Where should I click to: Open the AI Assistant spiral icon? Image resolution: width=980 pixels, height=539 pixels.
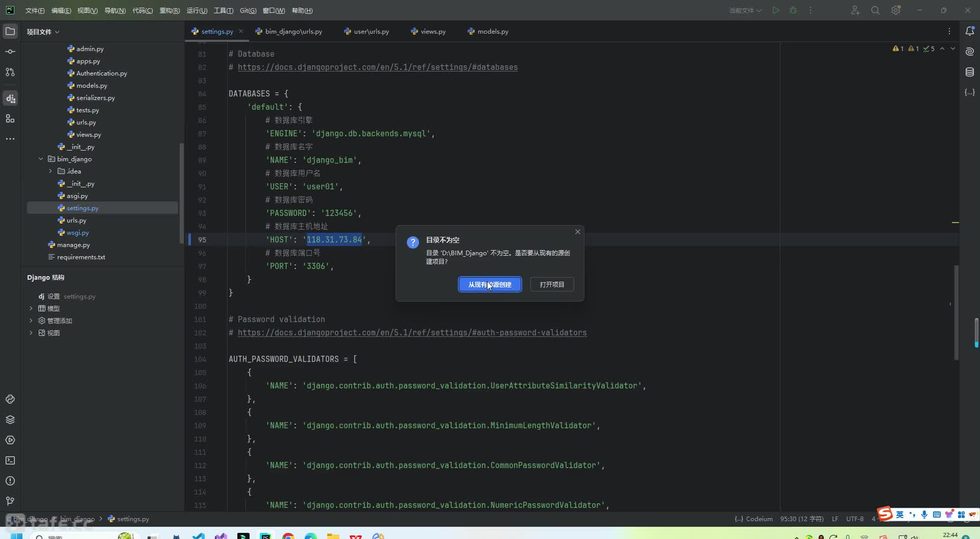(x=970, y=52)
